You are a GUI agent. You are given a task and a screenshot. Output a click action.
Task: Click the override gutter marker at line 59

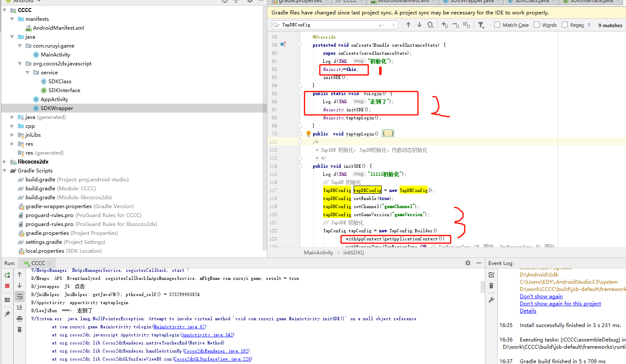[x=283, y=45]
